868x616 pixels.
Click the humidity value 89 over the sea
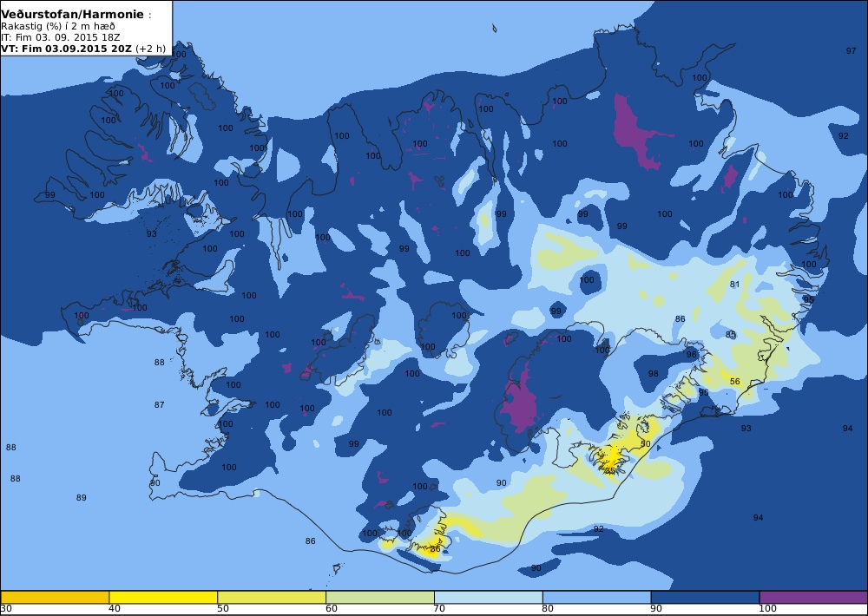pyautogui.click(x=82, y=498)
